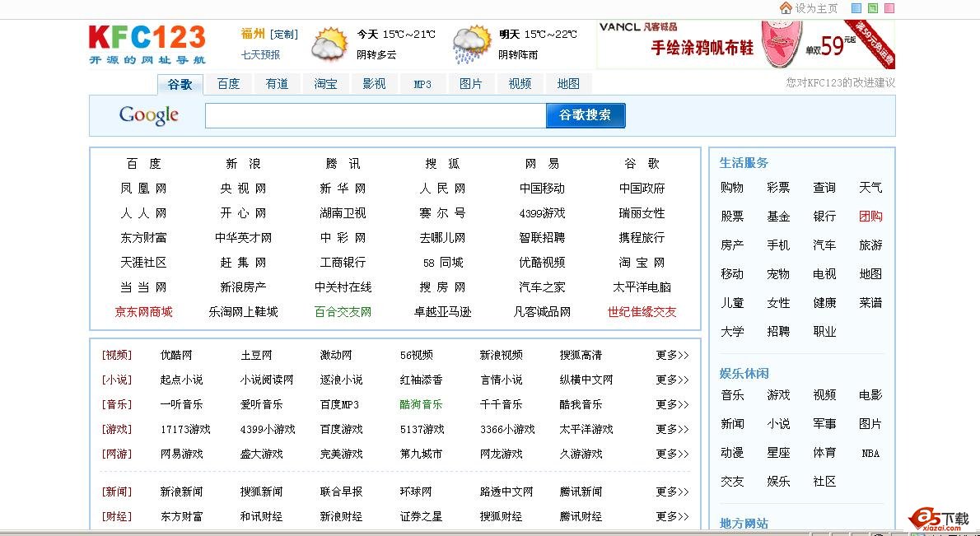
Task: Open the 17173游戏 link
Action: tap(185, 429)
